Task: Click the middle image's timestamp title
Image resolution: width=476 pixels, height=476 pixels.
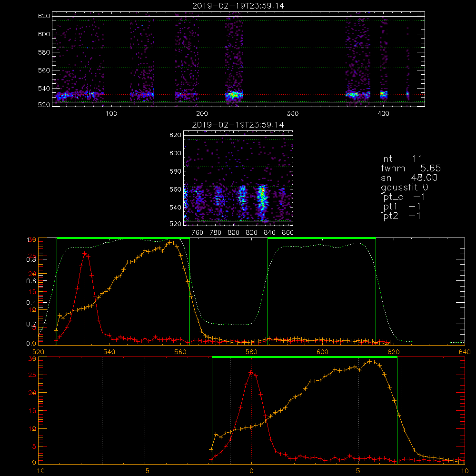Action: point(238,125)
